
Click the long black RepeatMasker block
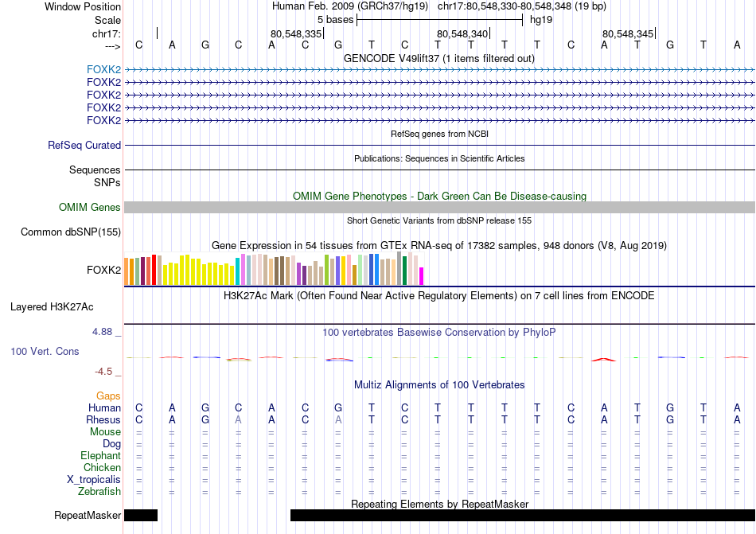pos(523,515)
